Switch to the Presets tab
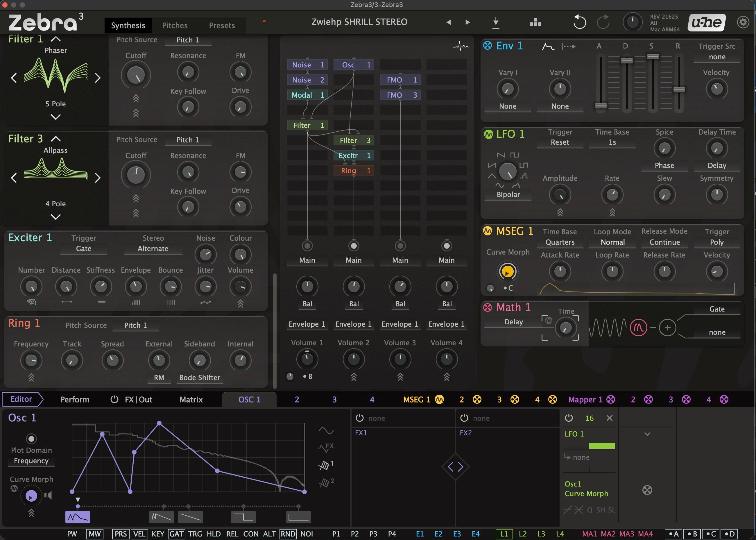The height and width of the screenshot is (540, 756). pyautogui.click(x=222, y=26)
